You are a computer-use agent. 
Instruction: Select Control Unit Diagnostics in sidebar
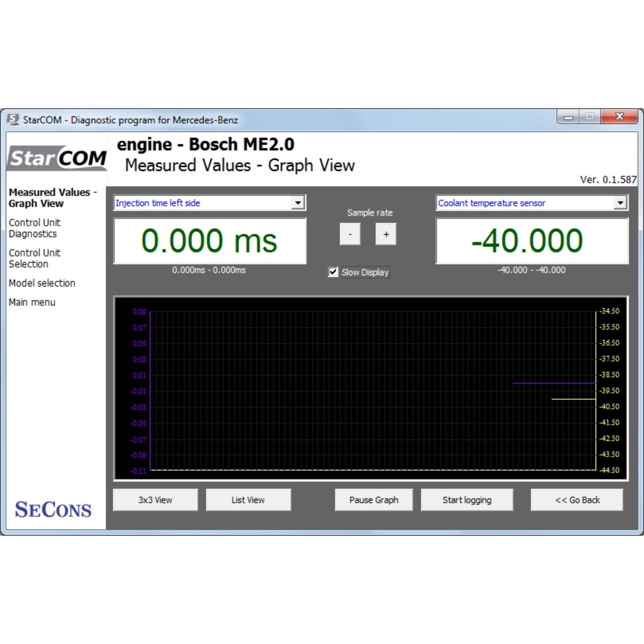click(35, 228)
